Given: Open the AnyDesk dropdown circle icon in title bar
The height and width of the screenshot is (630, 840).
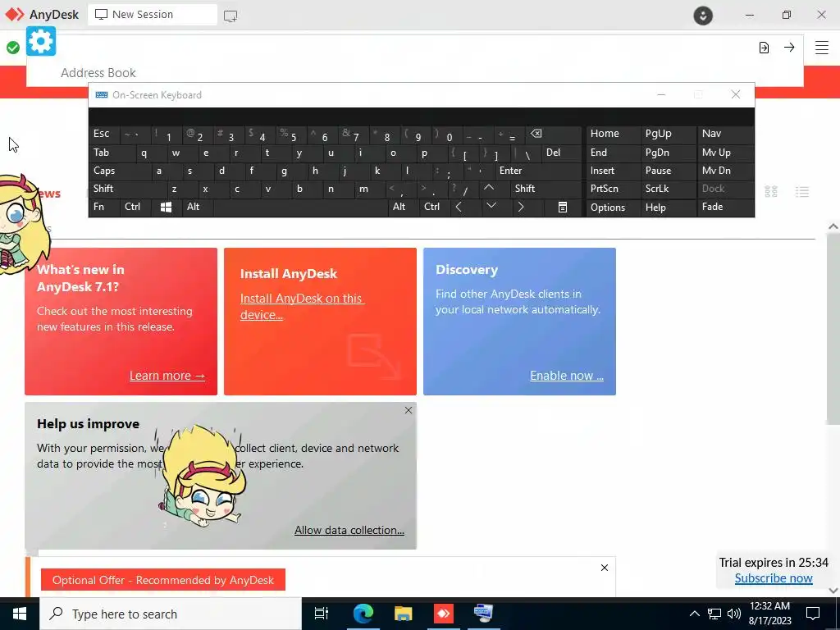Looking at the screenshot, I should (703, 15).
